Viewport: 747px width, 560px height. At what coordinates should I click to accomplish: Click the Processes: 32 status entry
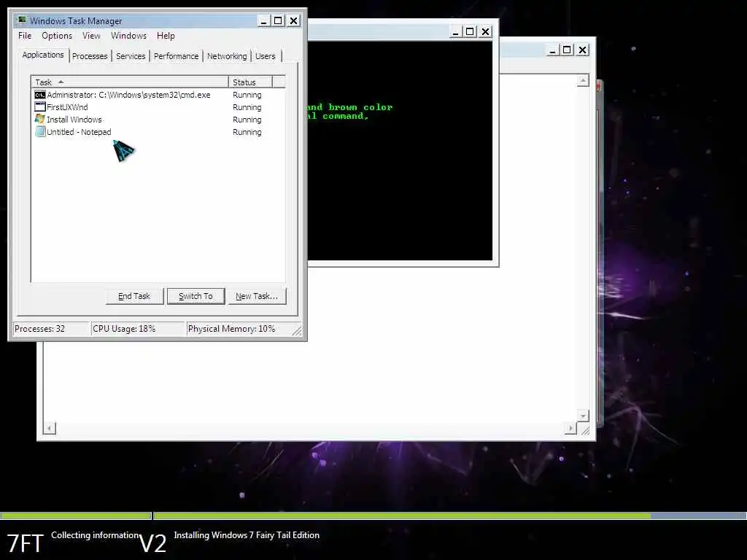[50, 329]
